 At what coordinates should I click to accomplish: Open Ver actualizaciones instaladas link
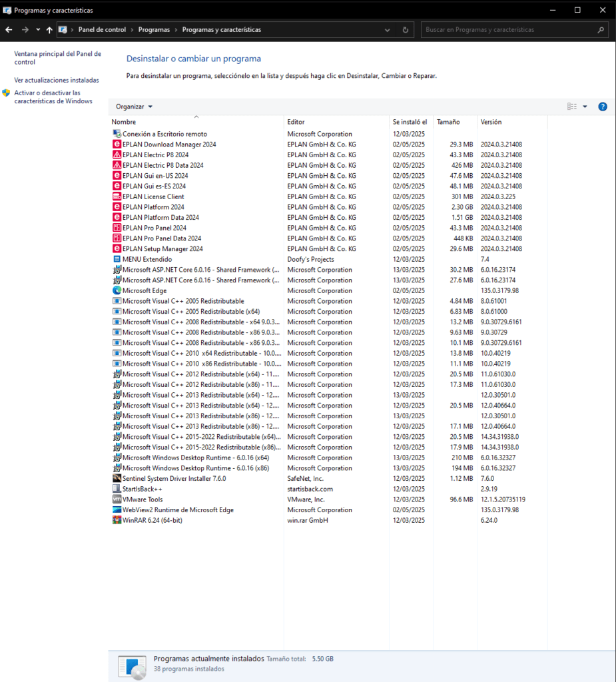[x=57, y=80]
